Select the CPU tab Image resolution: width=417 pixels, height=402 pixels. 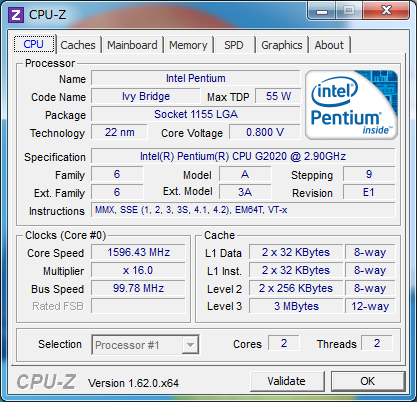[34, 44]
